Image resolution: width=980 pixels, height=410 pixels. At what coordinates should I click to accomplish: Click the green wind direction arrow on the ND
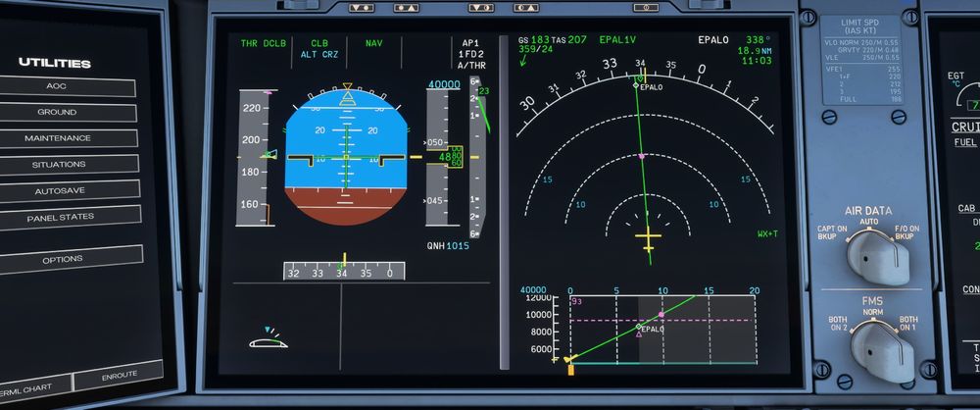[x=524, y=62]
